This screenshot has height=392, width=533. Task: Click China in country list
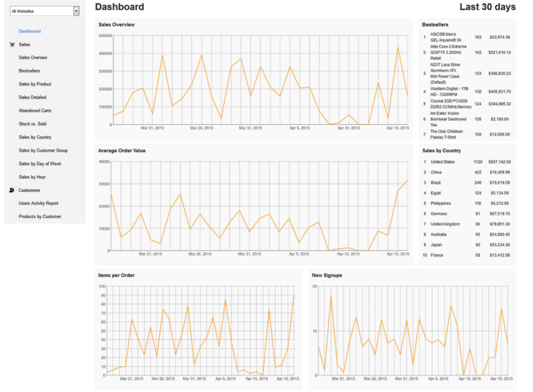(436, 172)
